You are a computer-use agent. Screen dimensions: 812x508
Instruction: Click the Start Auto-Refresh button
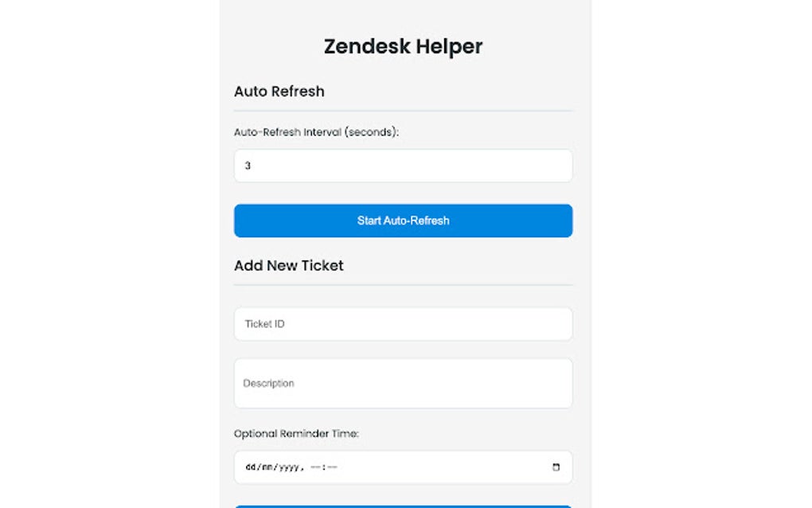402,221
